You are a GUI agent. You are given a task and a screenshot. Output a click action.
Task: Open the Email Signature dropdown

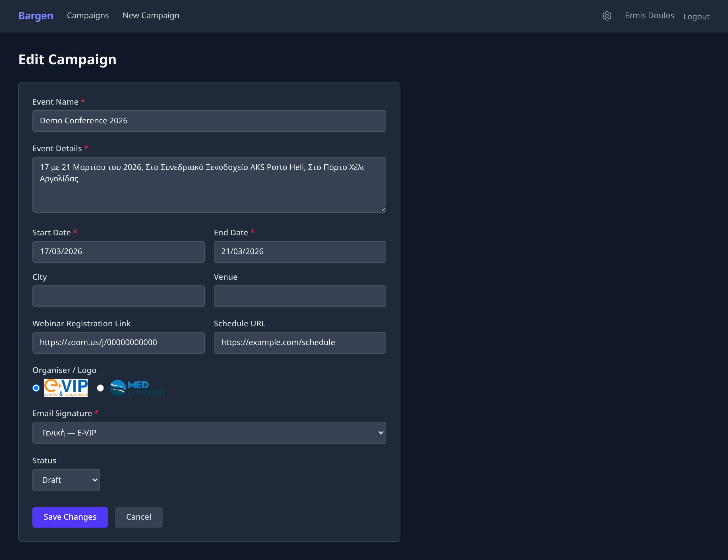coord(209,433)
